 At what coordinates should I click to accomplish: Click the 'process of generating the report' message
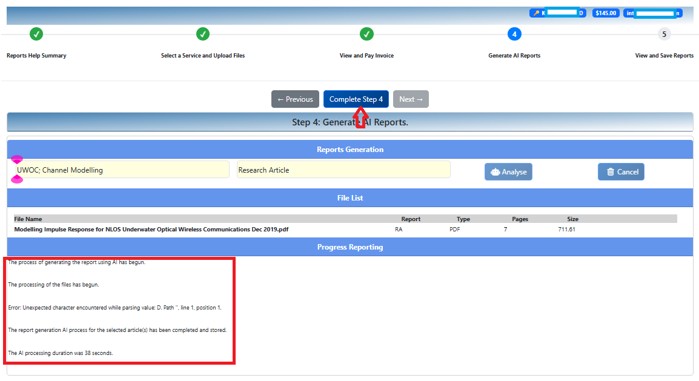point(77,262)
